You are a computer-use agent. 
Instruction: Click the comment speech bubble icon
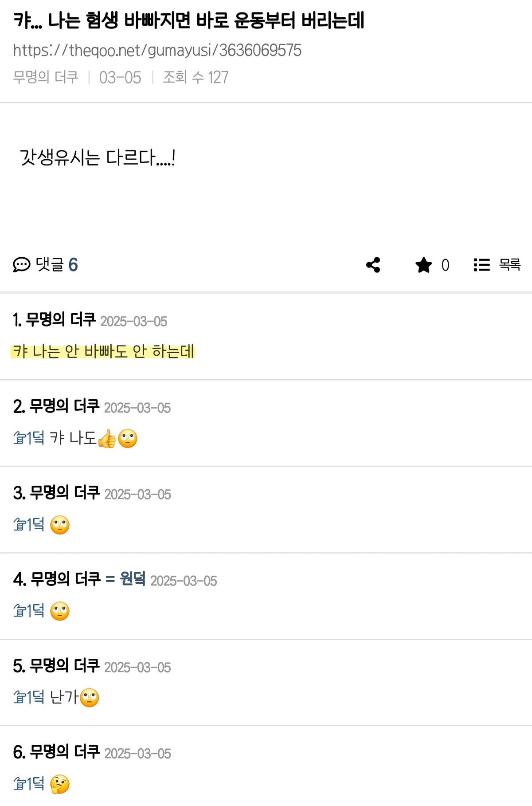pyautogui.click(x=21, y=265)
